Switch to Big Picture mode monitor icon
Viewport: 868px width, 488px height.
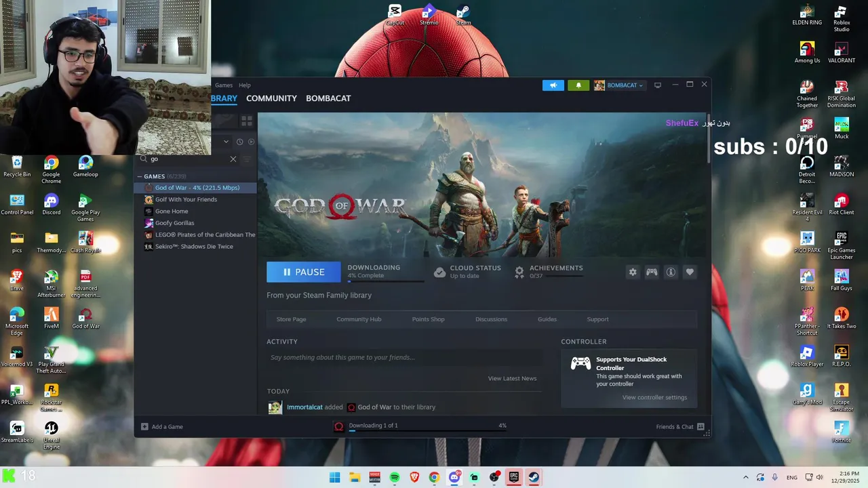click(657, 85)
